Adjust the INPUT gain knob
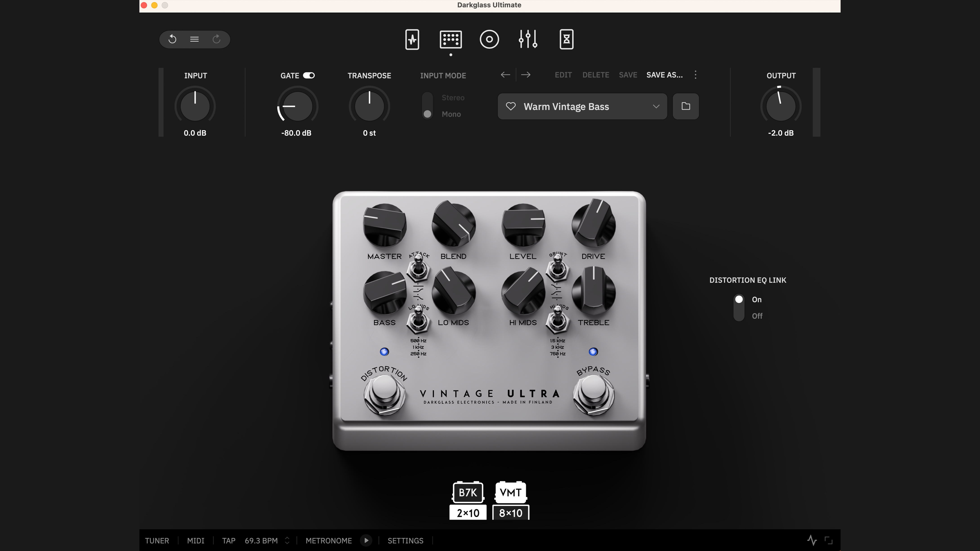The height and width of the screenshot is (551, 980). [x=195, y=106]
